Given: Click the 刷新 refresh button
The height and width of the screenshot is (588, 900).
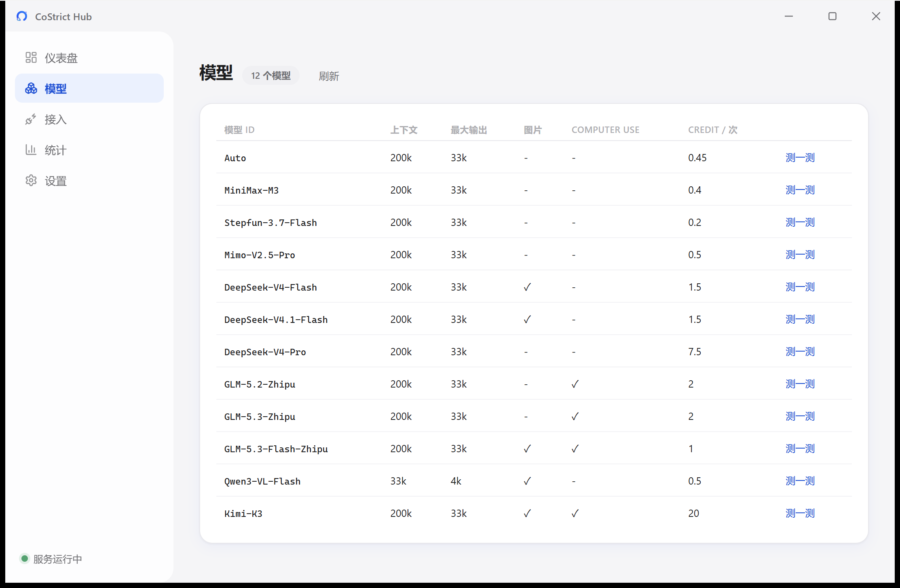Looking at the screenshot, I should pyautogui.click(x=329, y=76).
